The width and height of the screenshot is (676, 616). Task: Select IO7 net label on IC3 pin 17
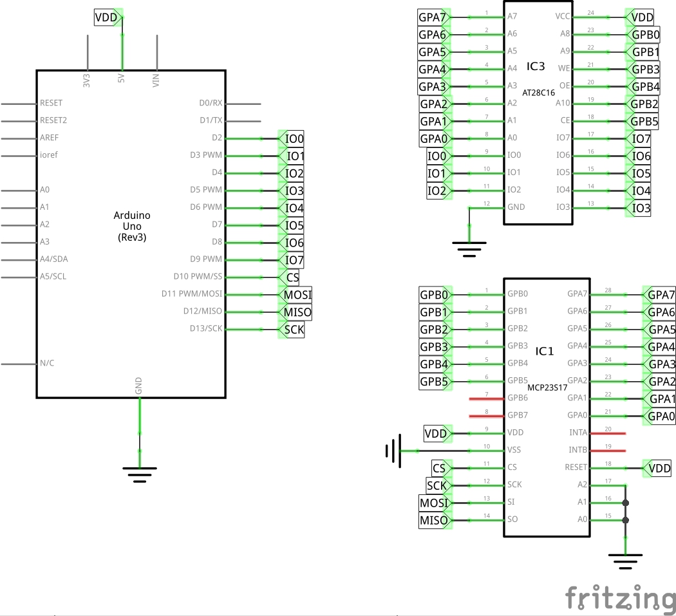point(639,139)
